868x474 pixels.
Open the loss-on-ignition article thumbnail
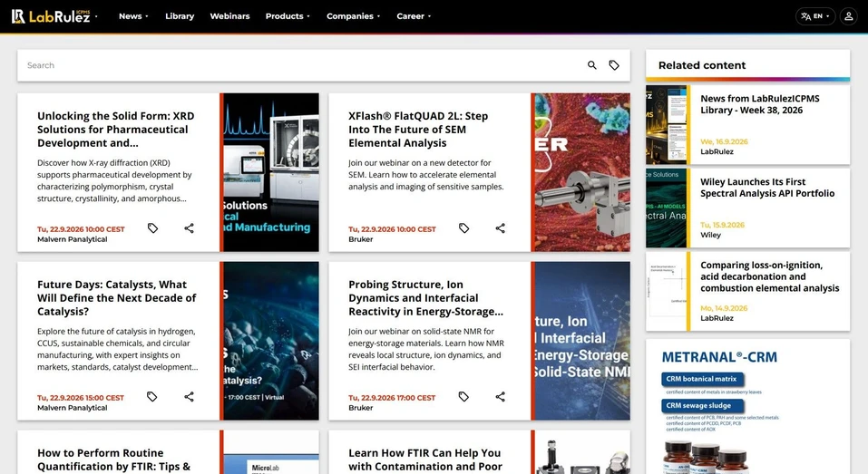(x=667, y=292)
